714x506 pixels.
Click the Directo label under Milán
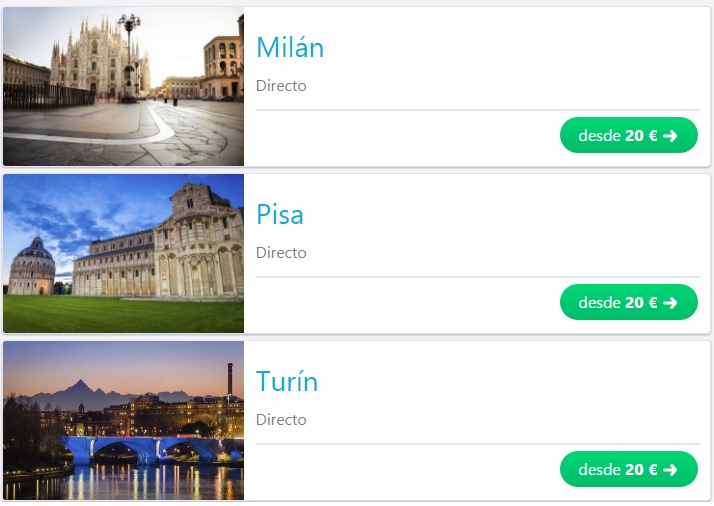click(281, 86)
